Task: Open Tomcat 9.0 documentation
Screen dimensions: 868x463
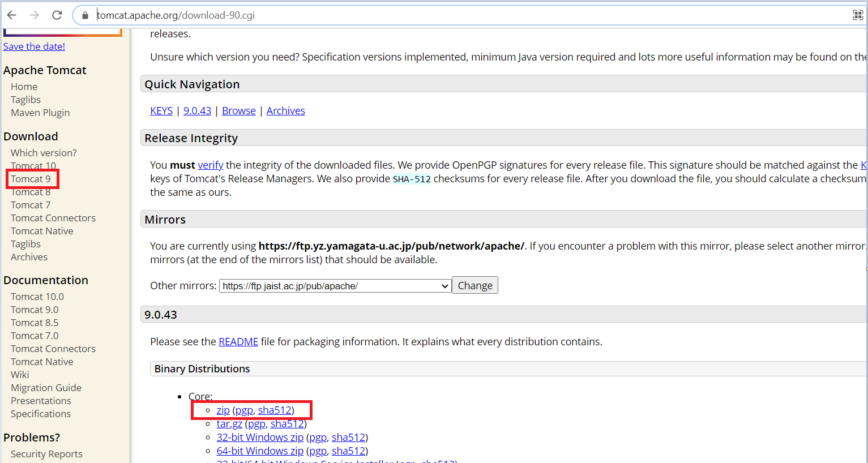Action: click(x=35, y=310)
